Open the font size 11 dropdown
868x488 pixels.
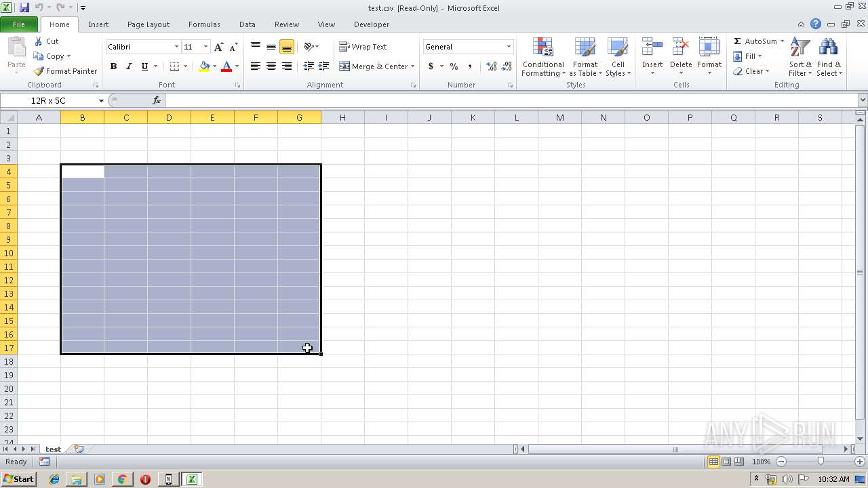pyautogui.click(x=205, y=47)
